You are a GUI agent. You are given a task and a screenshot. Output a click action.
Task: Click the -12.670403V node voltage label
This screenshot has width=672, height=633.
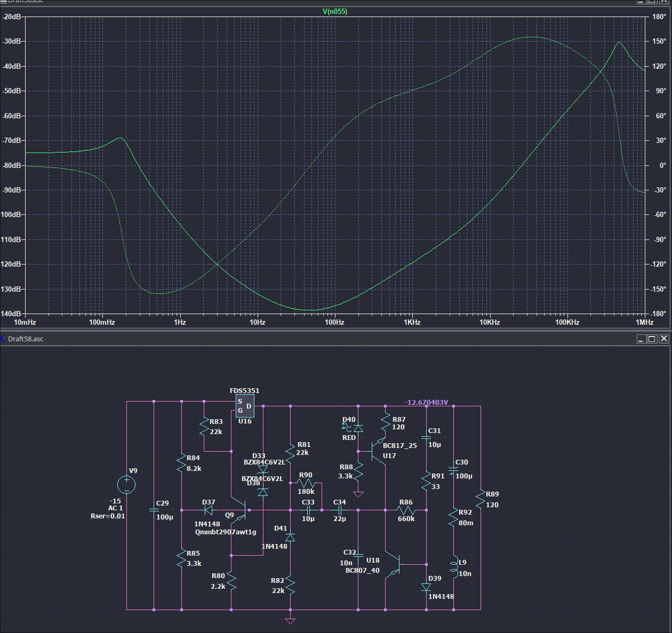[x=427, y=402]
